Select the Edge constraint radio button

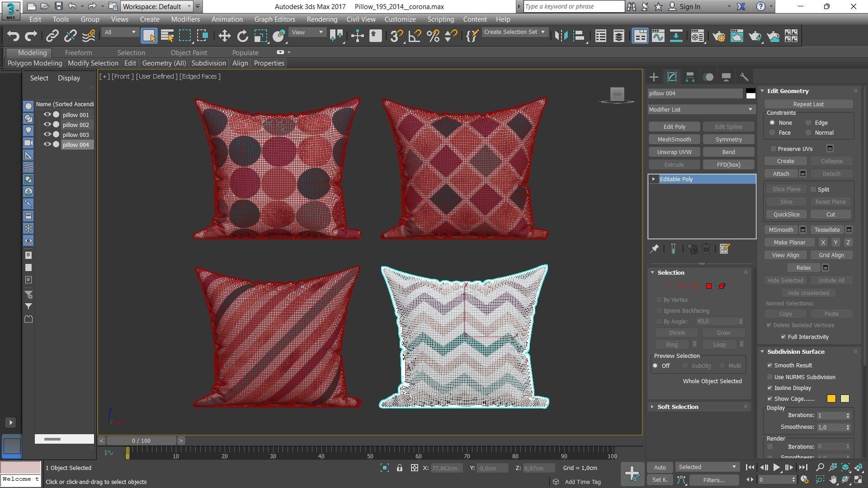point(808,123)
